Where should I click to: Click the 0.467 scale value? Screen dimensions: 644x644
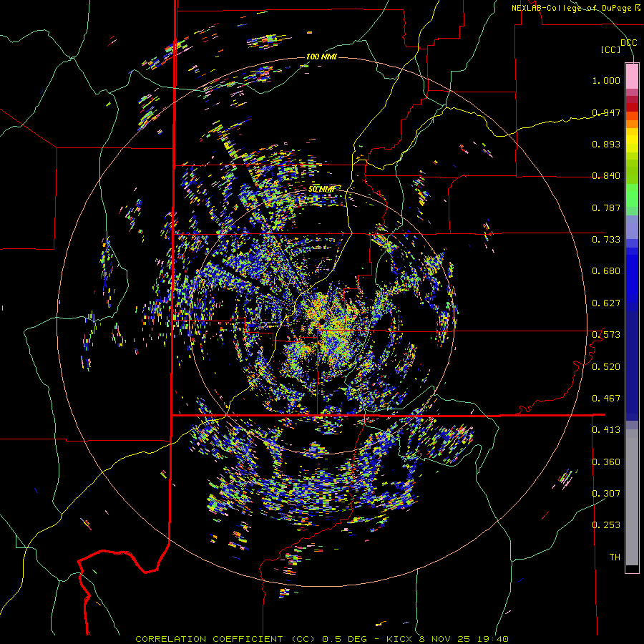click(x=606, y=398)
